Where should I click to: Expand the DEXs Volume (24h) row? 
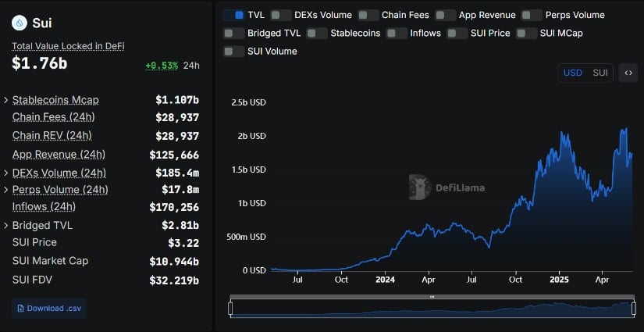5,173
